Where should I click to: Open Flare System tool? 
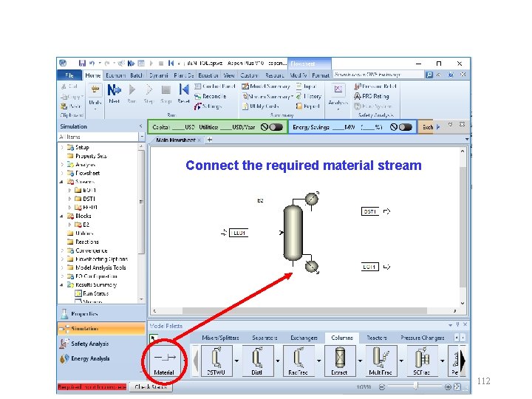click(373, 106)
